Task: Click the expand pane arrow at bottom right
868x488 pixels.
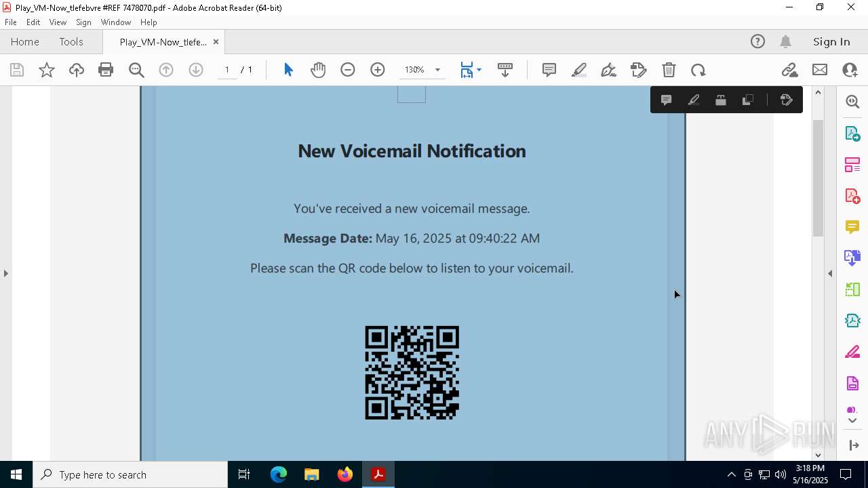Action: point(854,445)
